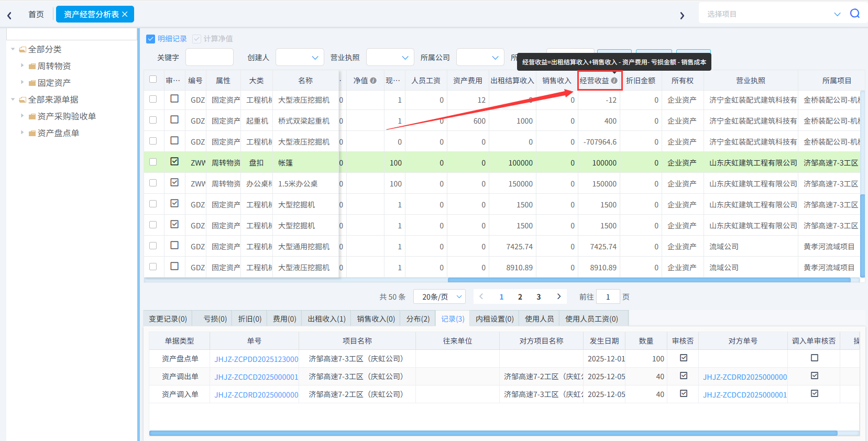Screen dimensions: 868x441
Task: Click the left arrow tab navigation icon
Action: [x=9, y=15]
